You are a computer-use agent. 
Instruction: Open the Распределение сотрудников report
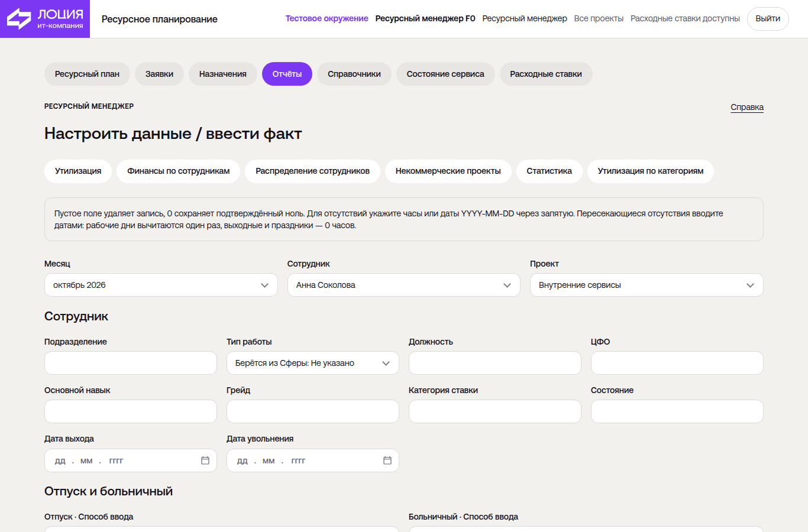[312, 171]
